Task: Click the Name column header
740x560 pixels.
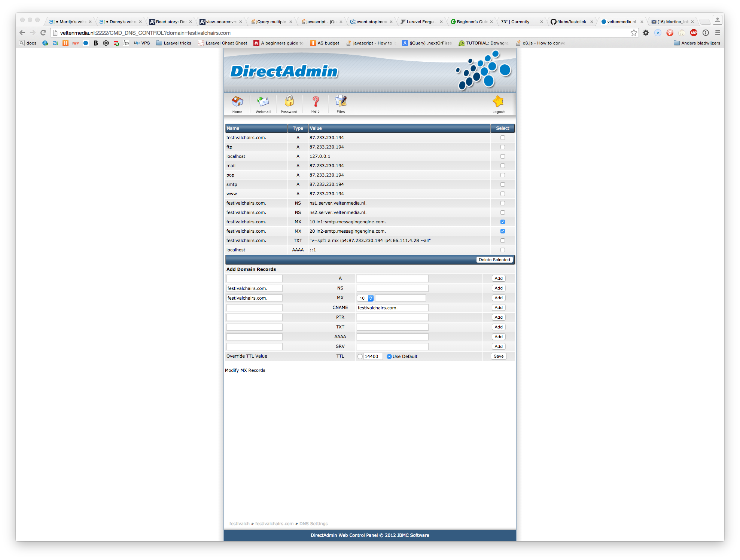Action: [256, 128]
